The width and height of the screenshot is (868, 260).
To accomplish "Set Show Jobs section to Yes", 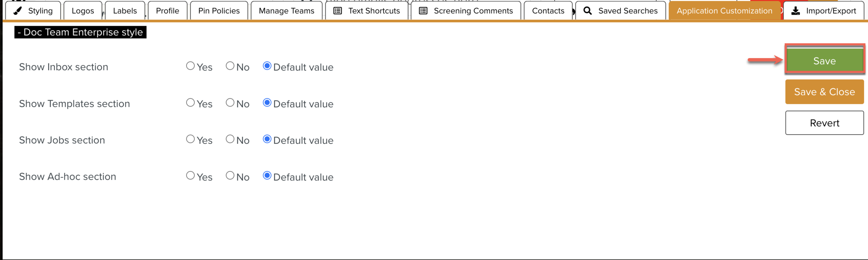I will (x=190, y=139).
